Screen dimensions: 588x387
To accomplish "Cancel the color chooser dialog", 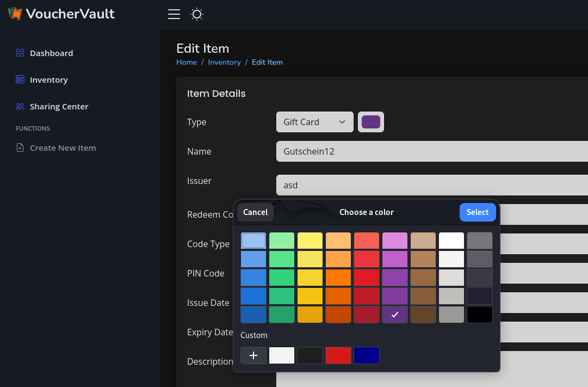I will pyautogui.click(x=255, y=212).
